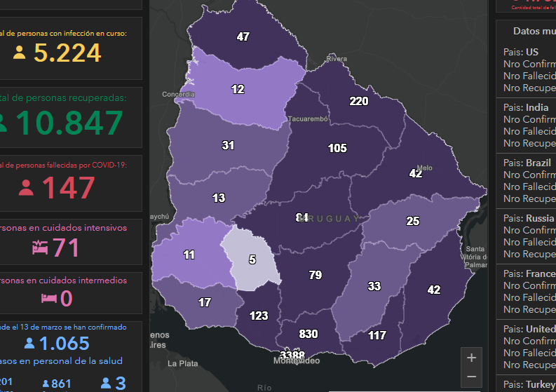Click the health personnel count 1.065
556x392 pixels.
point(65,343)
